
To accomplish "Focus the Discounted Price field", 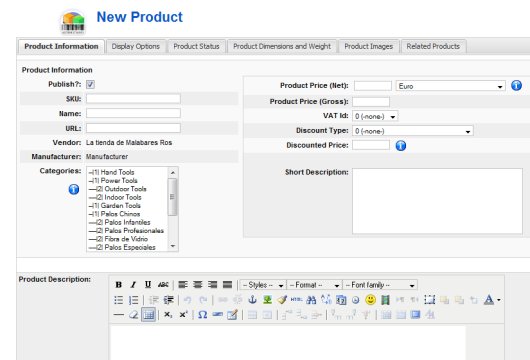I will click(371, 145).
